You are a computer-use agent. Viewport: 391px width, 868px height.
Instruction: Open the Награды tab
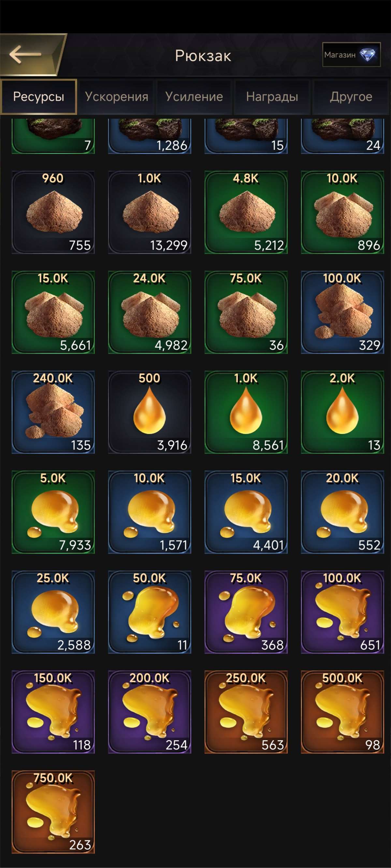pyautogui.click(x=272, y=97)
